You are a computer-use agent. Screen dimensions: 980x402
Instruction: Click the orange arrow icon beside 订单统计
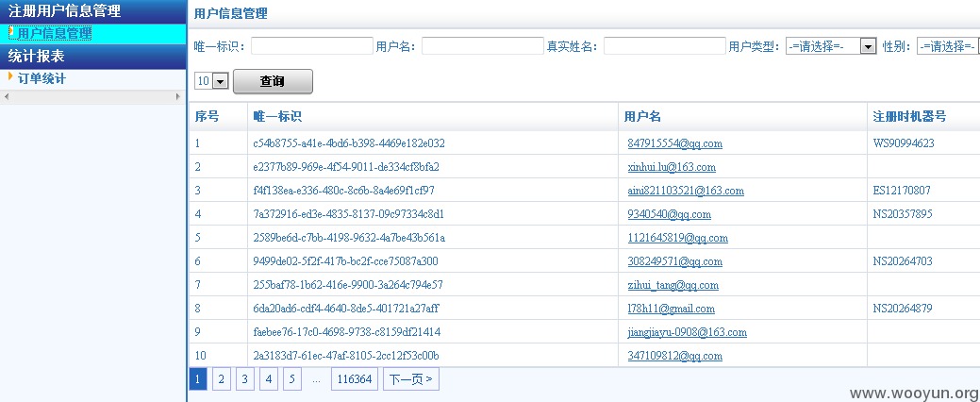click(x=10, y=76)
